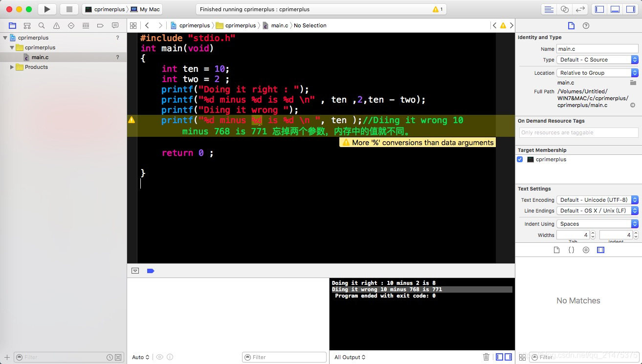Show only the console pane
Image resolution: width=642 pixels, height=364 pixels.
click(509, 357)
